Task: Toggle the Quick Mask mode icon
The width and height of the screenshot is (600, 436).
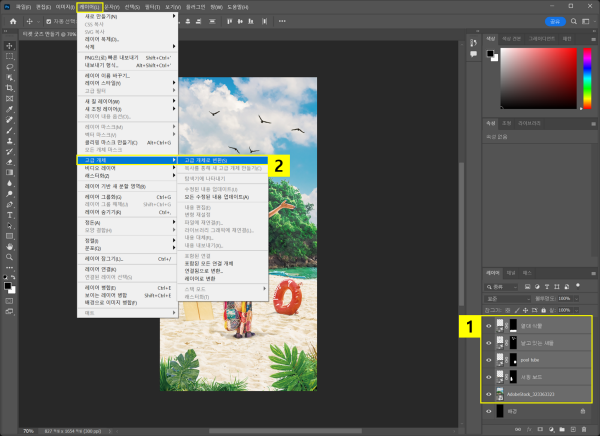Action: (10, 301)
